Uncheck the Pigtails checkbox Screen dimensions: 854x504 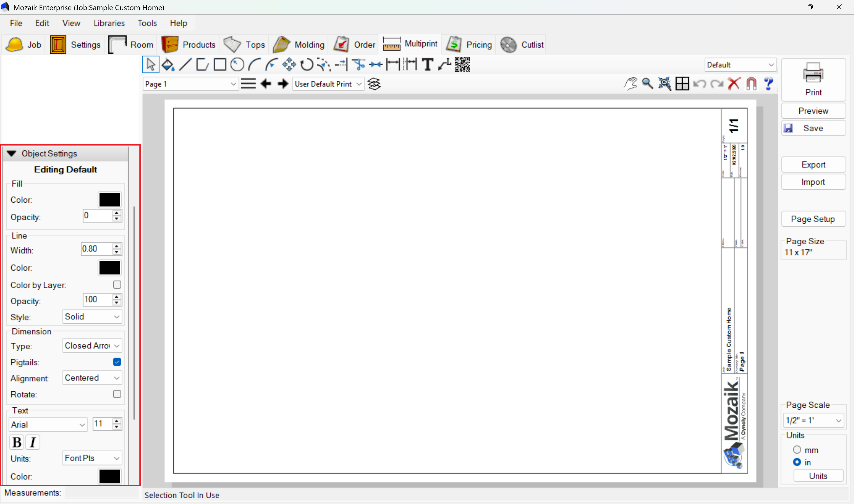point(117,362)
